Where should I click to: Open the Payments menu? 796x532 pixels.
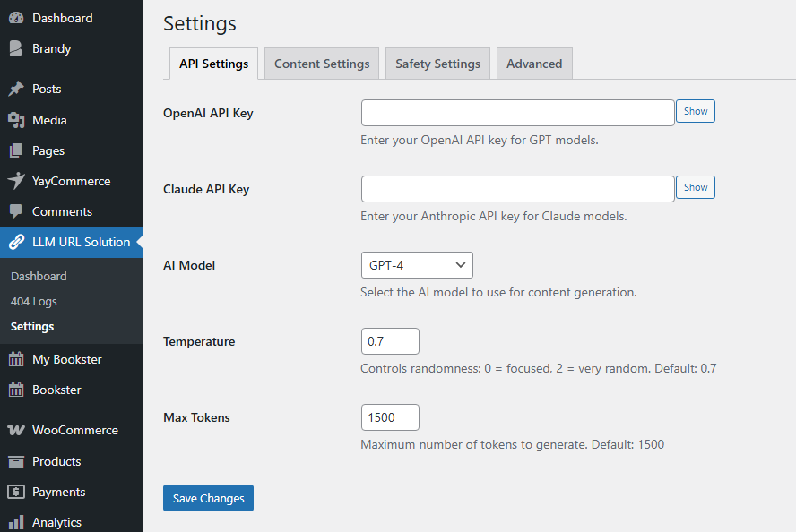tap(72, 492)
